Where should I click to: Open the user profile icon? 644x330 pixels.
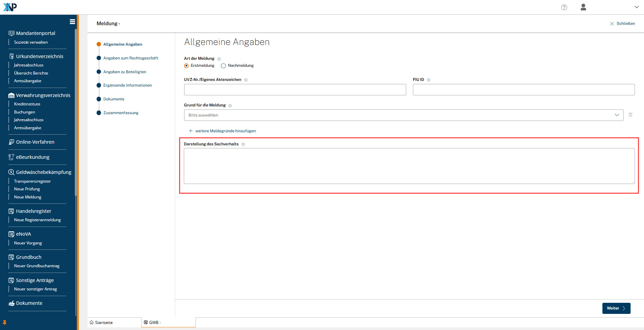point(583,7)
